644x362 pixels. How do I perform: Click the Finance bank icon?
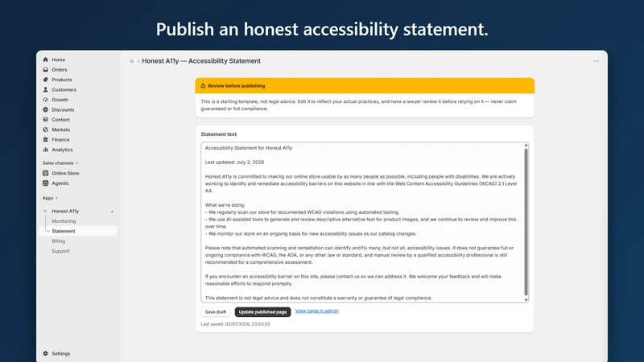click(46, 139)
